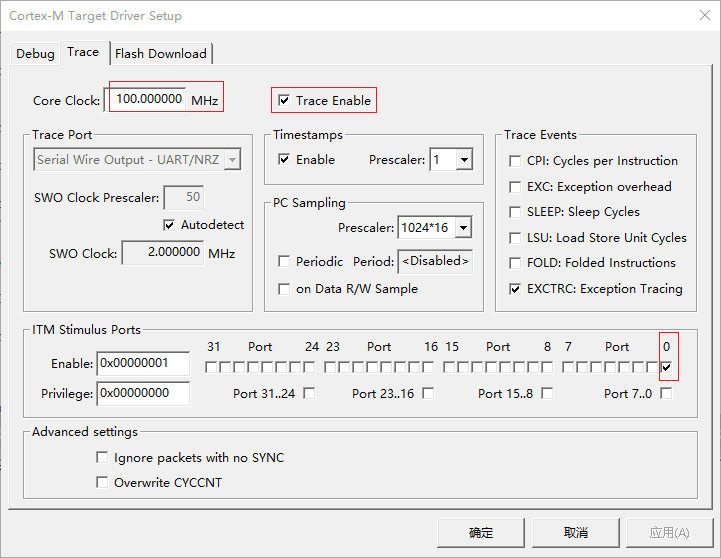Enable Ignore packets with no SYNC
The height and width of the screenshot is (558, 721).
[x=102, y=458]
